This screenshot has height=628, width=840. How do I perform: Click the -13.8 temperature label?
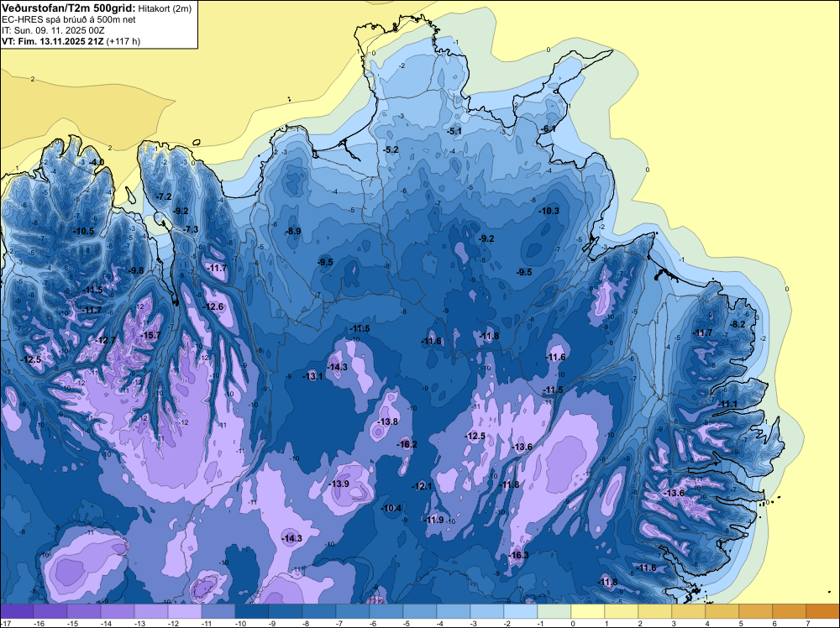point(387,421)
